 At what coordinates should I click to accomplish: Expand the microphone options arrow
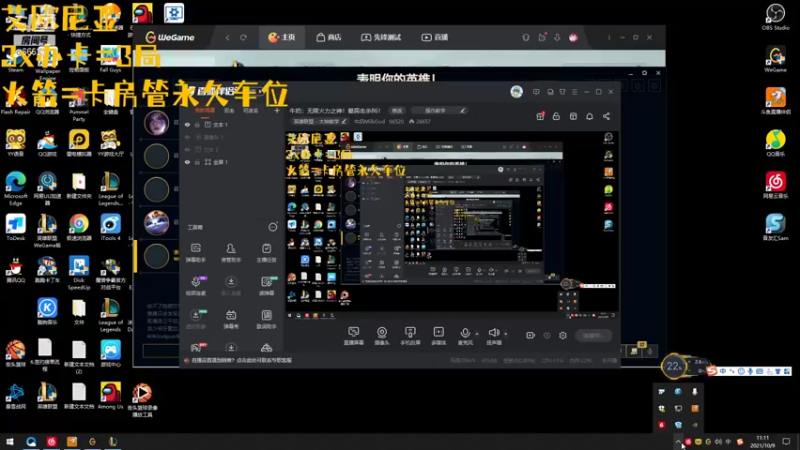[477, 334]
